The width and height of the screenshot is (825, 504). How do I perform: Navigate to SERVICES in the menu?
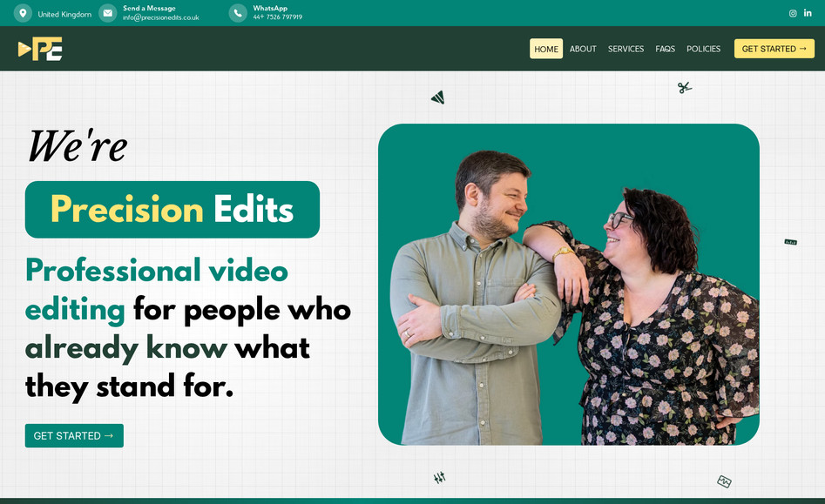pos(626,49)
